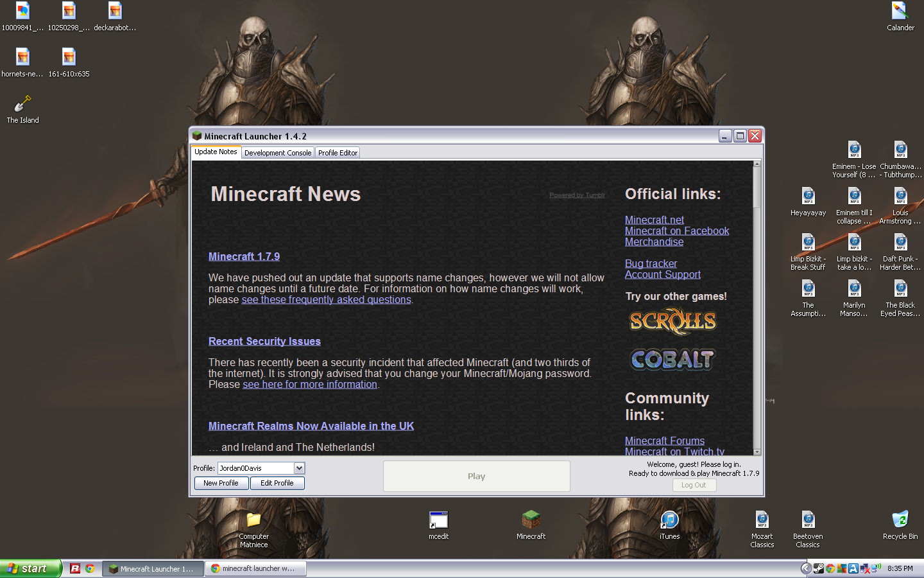Open the Scrolls game logo

click(672, 321)
